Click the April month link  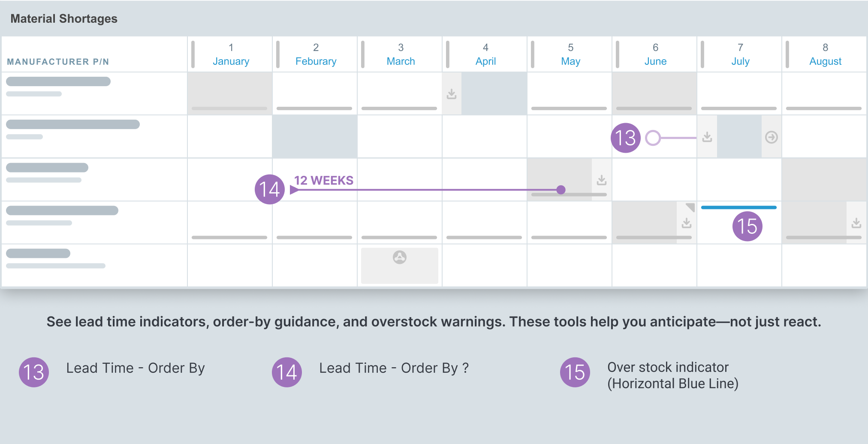click(x=485, y=61)
